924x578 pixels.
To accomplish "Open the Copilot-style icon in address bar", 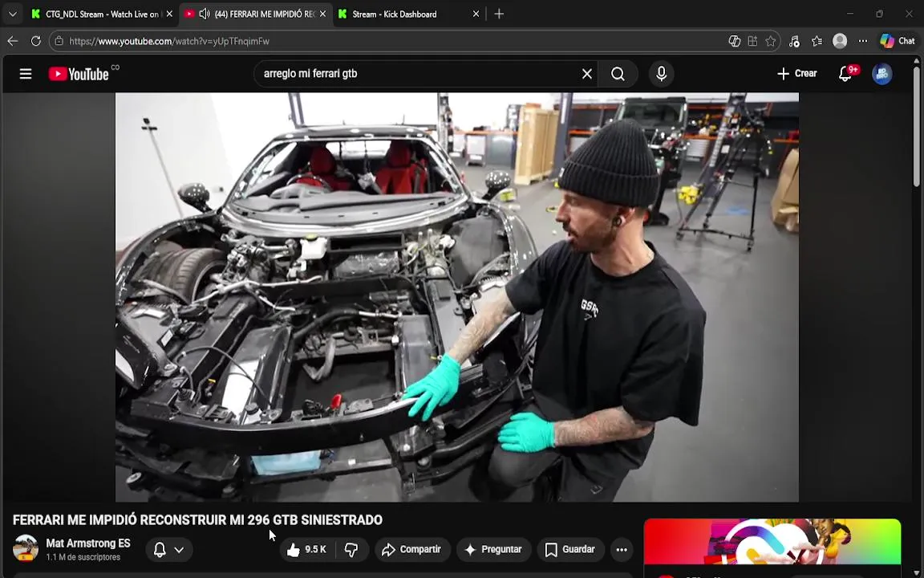I will pyautogui.click(x=734, y=41).
